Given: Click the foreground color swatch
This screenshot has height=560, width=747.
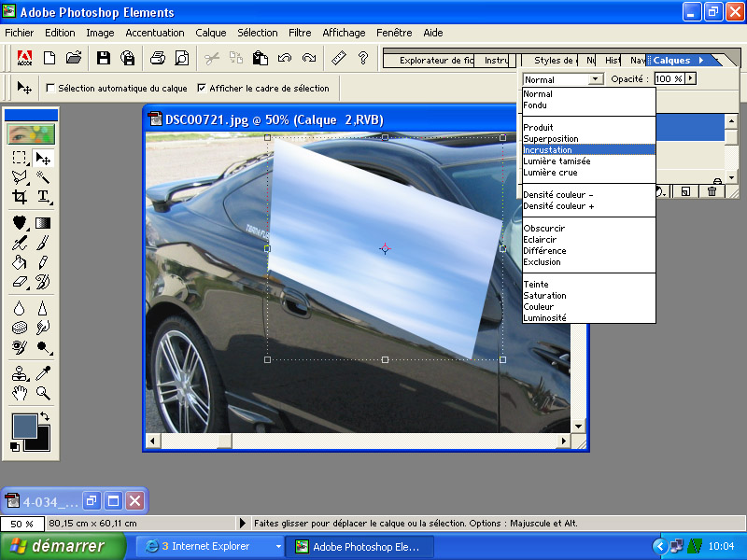Looking at the screenshot, I should click(x=24, y=426).
